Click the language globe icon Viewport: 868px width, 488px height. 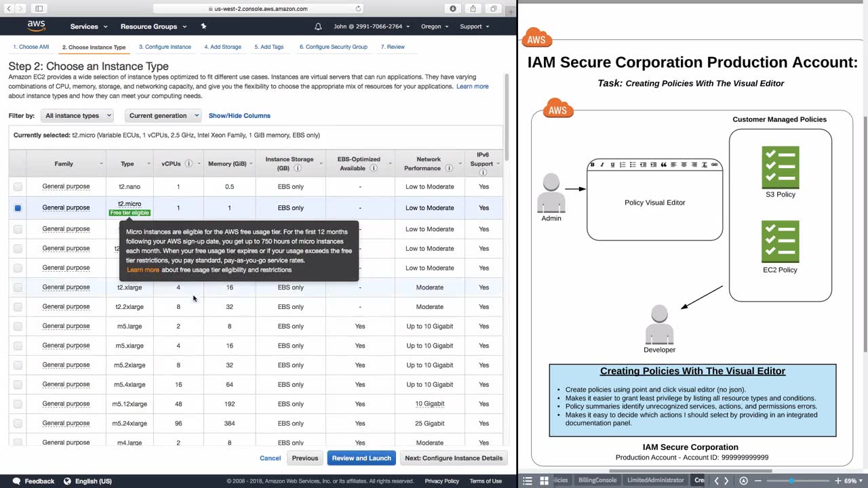67,481
